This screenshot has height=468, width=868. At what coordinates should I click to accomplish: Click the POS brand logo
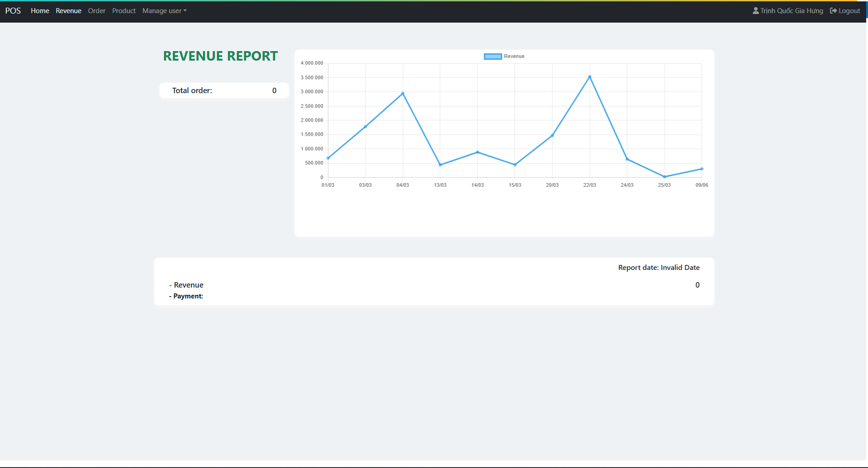click(13, 11)
